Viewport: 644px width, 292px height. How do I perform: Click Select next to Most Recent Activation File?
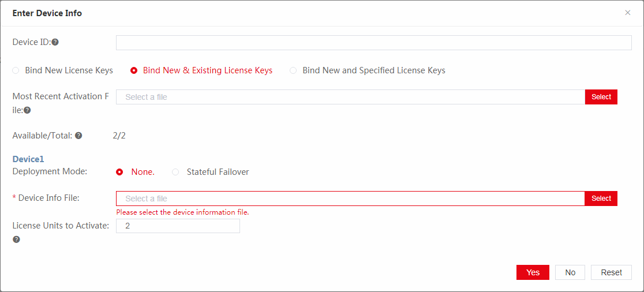601,97
